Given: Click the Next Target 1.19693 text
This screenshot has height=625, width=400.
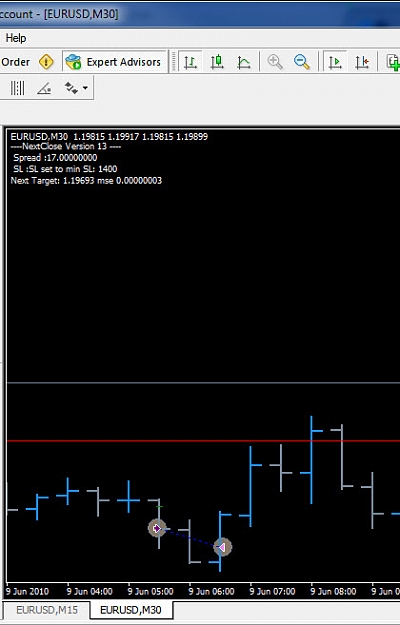Looking at the screenshot, I should (86, 181).
